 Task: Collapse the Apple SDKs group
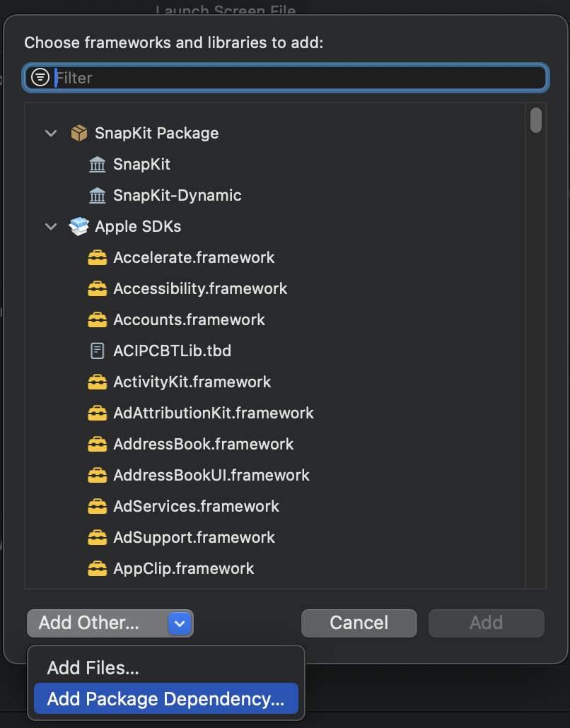tap(51, 227)
